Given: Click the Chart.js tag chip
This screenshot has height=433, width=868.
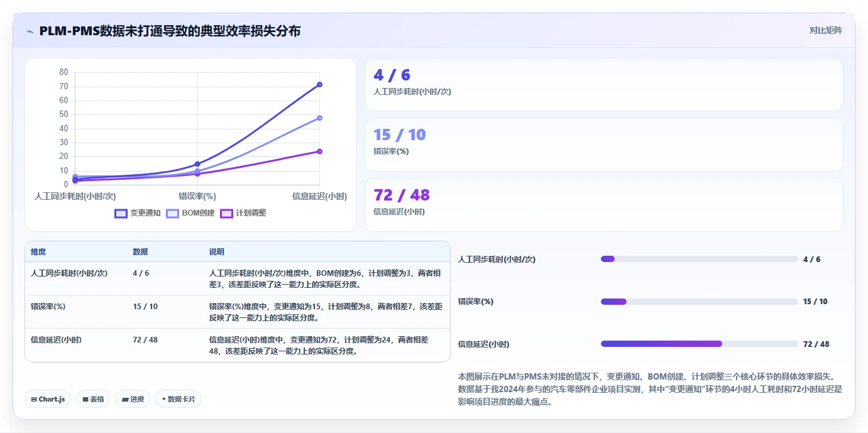Looking at the screenshot, I should [x=48, y=399].
